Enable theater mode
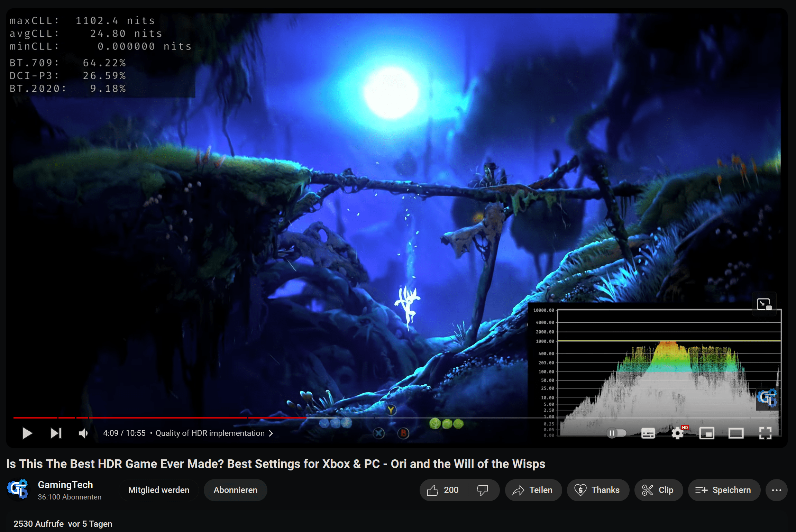 pos(736,433)
